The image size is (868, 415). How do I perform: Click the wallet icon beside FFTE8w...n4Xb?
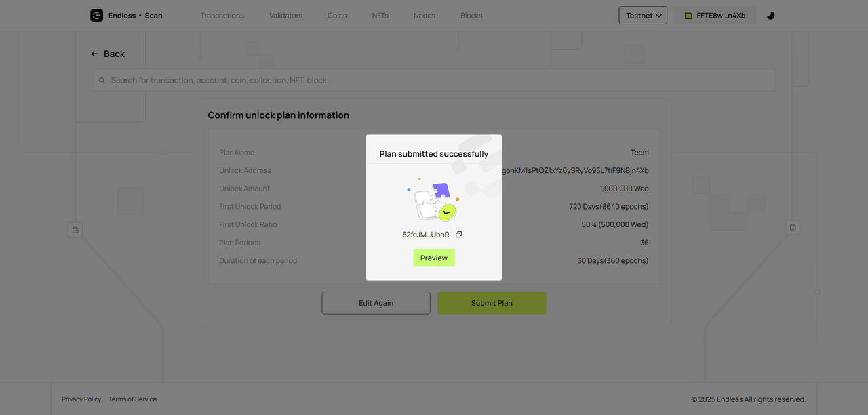point(688,16)
